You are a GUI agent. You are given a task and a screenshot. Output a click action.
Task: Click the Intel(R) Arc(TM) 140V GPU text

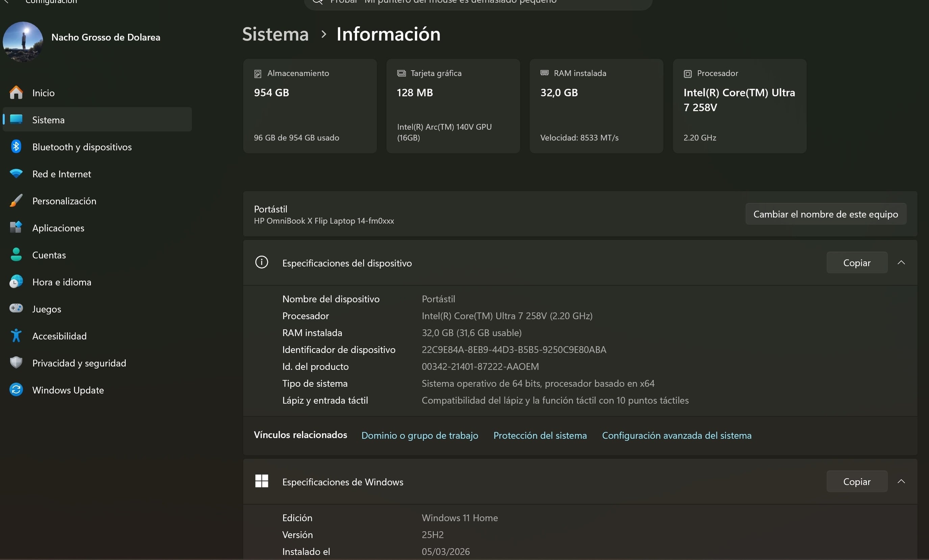[444, 132]
